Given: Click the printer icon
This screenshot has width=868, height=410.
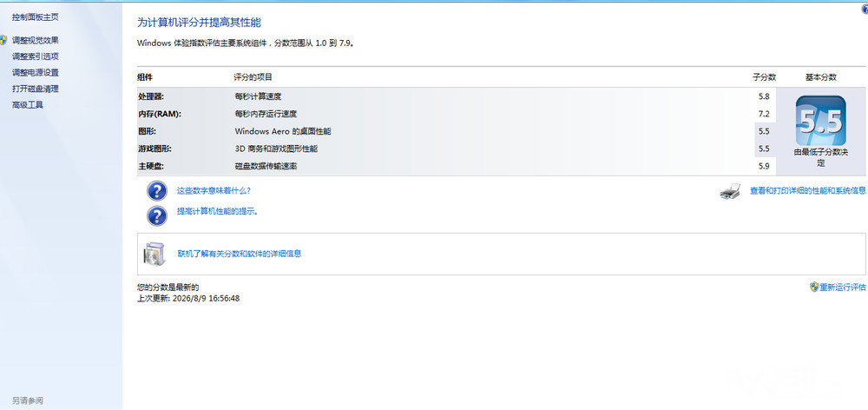Looking at the screenshot, I should pyautogui.click(x=731, y=191).
